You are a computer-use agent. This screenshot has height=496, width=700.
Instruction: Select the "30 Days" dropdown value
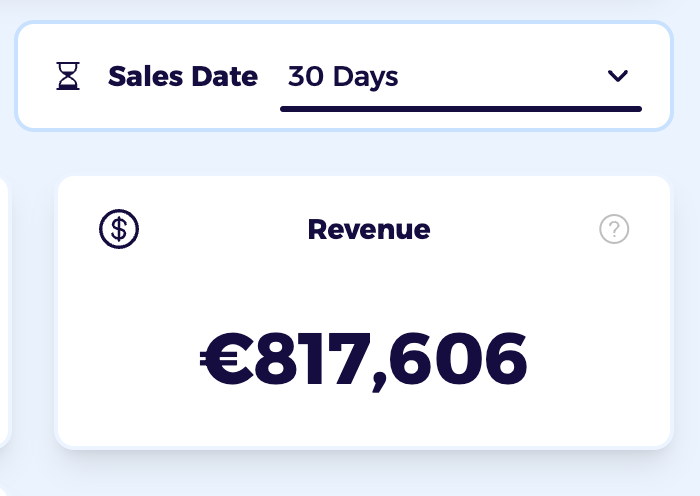click(x=343, y=76)
